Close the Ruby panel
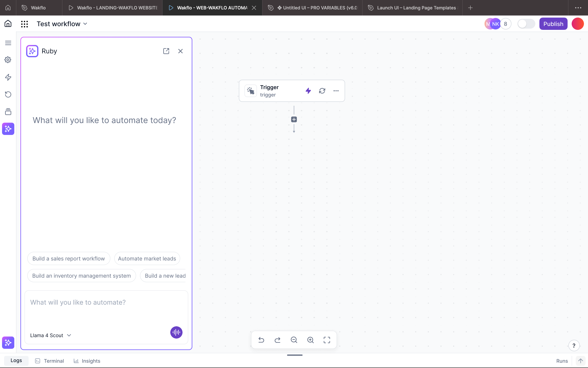The width and height of the screenshot is (588, 368). (x=180, y=51)
